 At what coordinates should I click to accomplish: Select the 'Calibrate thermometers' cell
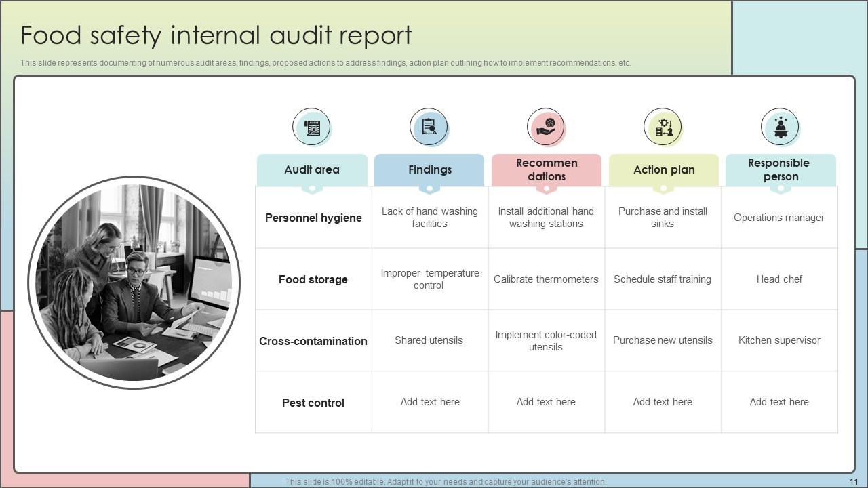546,279
